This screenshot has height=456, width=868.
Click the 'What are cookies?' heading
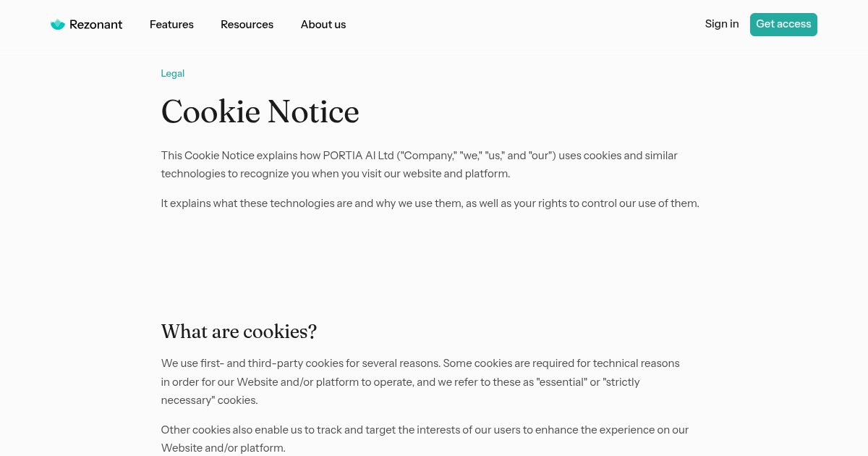239,332
